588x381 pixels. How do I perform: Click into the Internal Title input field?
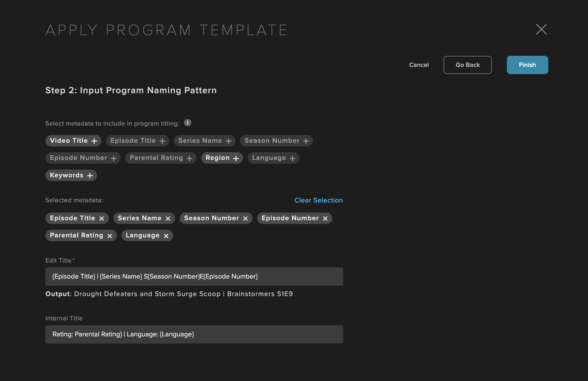coord(194,334)
